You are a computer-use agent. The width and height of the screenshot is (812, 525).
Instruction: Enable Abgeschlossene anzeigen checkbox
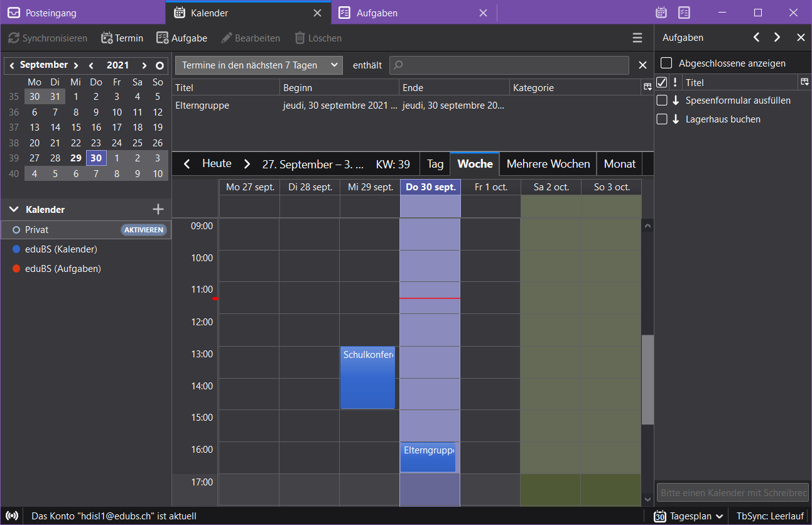pos(666,63)
